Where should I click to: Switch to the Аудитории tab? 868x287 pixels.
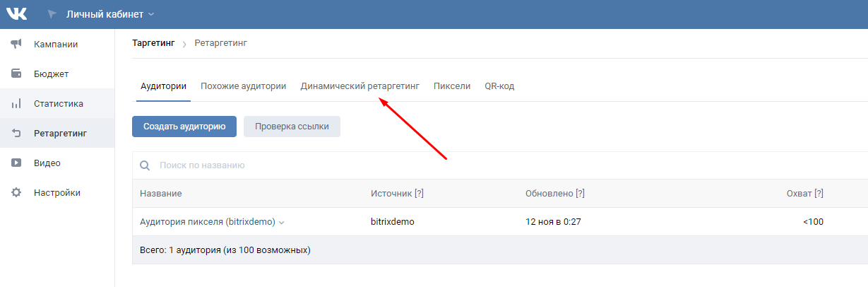coord(164,86)
